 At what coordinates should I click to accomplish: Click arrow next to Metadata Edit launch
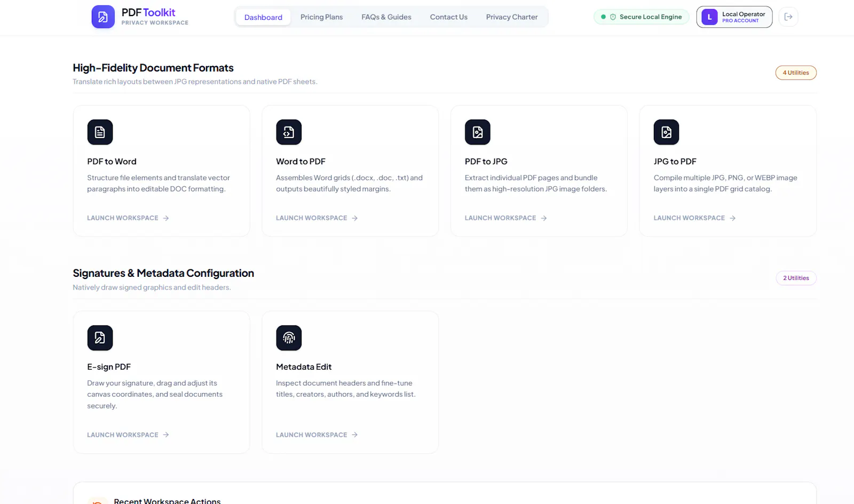pyautogui.click(x=355, y=435)
